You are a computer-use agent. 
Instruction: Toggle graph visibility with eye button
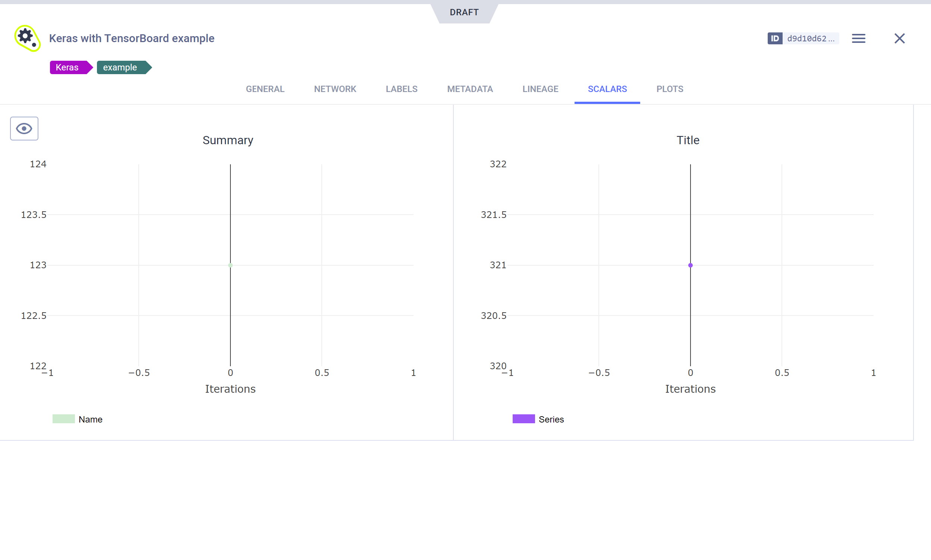coord(24,129)
